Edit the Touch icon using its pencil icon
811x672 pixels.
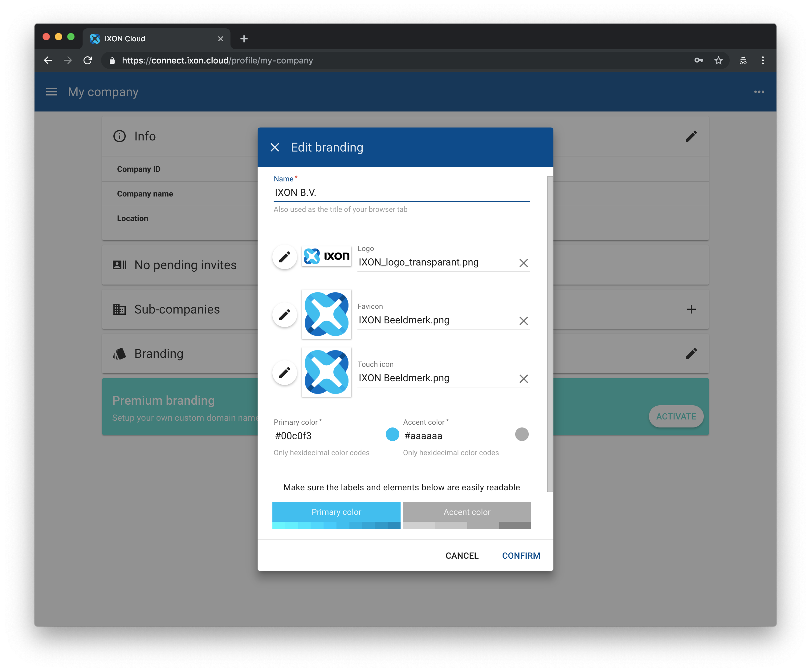[285, 372]
